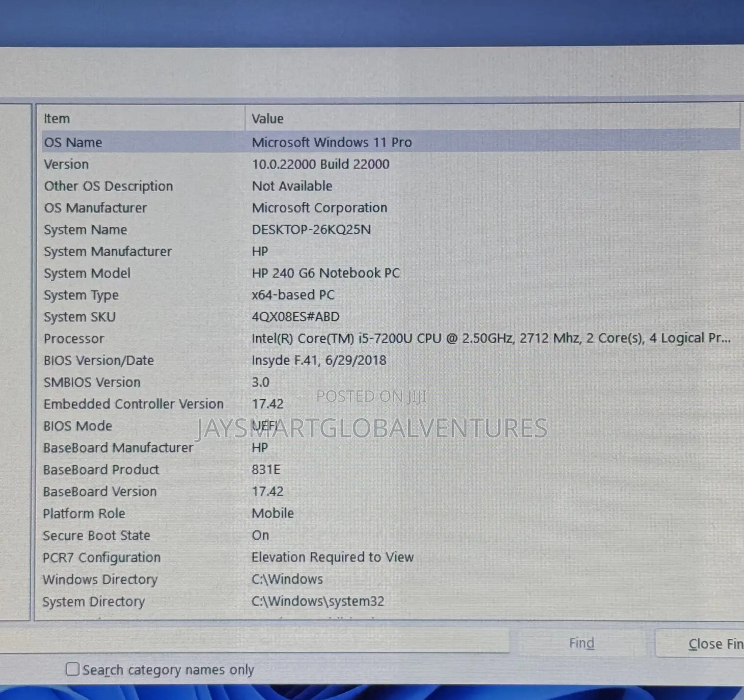Viewport: 744px width, 700px height.
Task: Click the HP 240 G6 Notebook PC value
Action: 325,273
